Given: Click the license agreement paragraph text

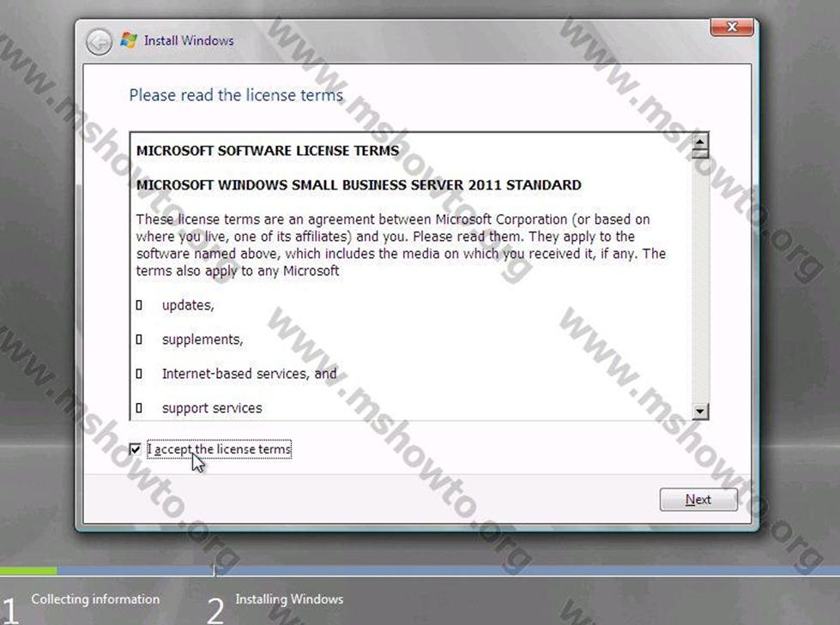Looking at the screenshot, I should (x=401, y=244).
